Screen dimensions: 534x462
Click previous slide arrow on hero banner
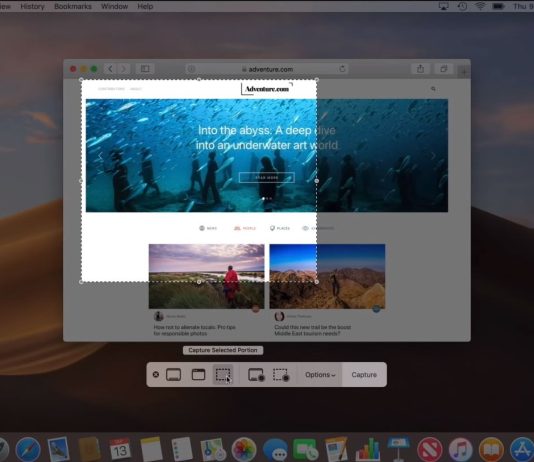coord(100,157)
